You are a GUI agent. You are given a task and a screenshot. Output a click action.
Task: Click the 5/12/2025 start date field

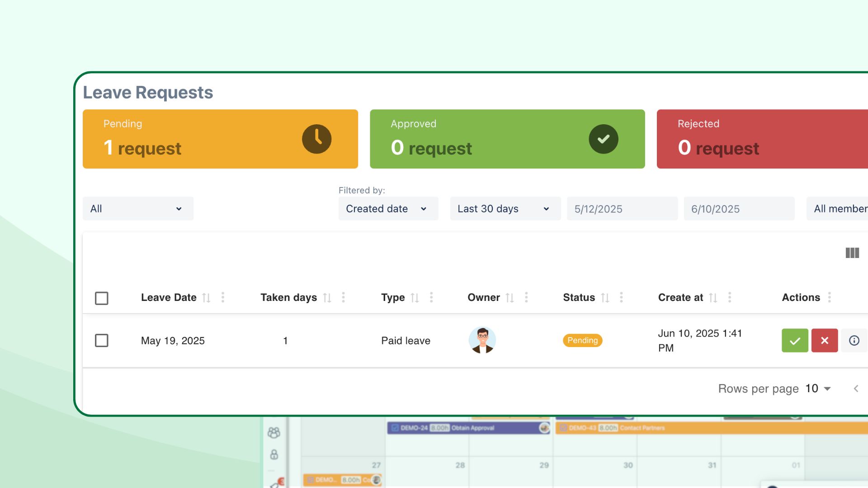pos(622,208)
